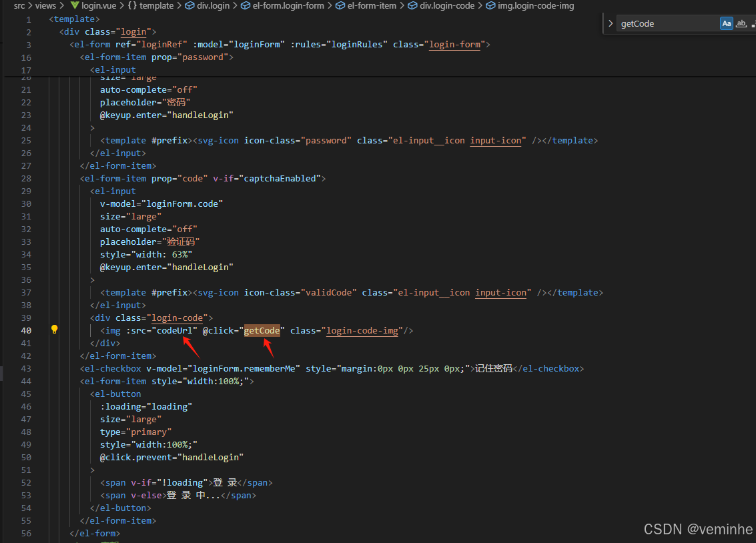Open the el-form-item breadcrumb
This screenshot has width=756, height=543.
[x=366, y=6]
